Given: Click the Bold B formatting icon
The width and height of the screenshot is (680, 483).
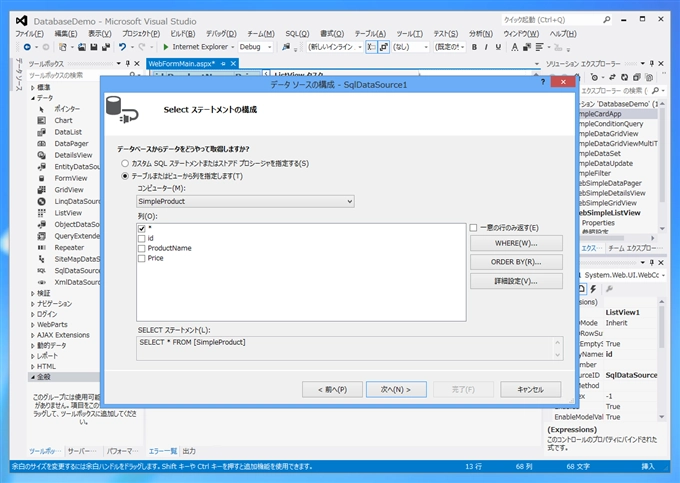Looking at the screenshot, I should (474, 47).
